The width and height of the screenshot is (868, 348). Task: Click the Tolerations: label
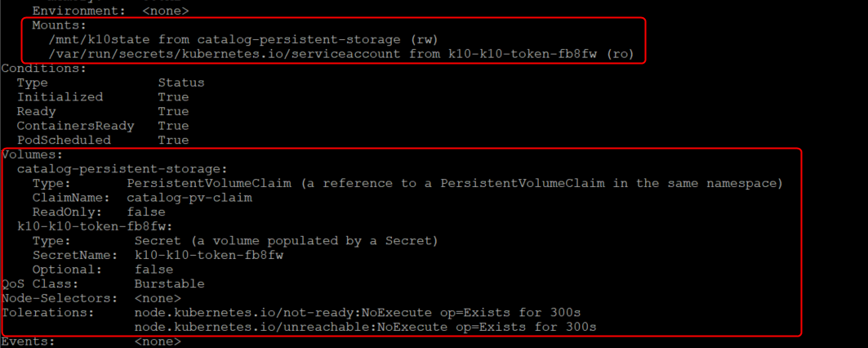click(49, 313)
